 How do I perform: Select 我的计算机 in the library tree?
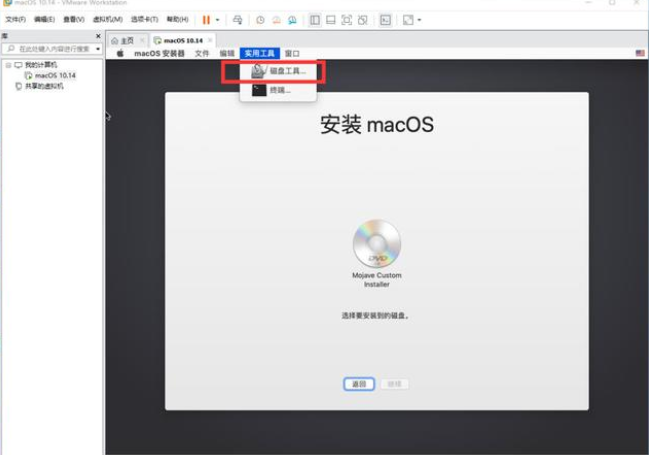point(41,65)
